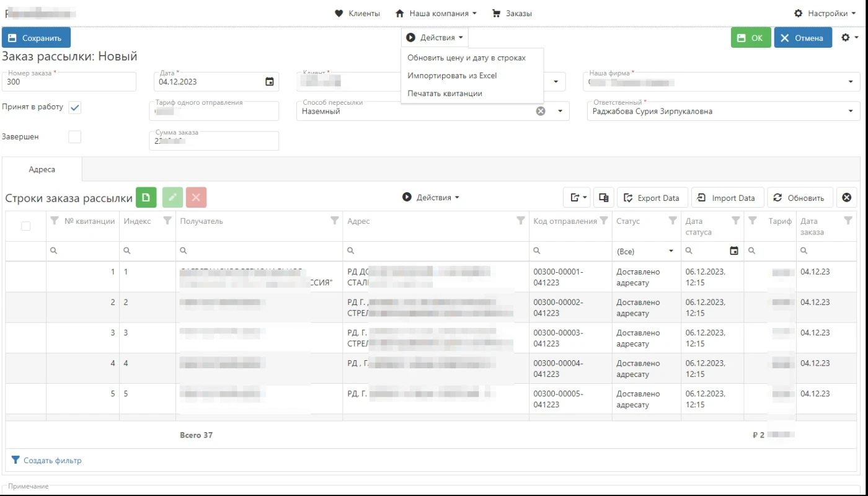Click Сумма заказа field
This screenshot has height=496, width=868.
(214, 141)
